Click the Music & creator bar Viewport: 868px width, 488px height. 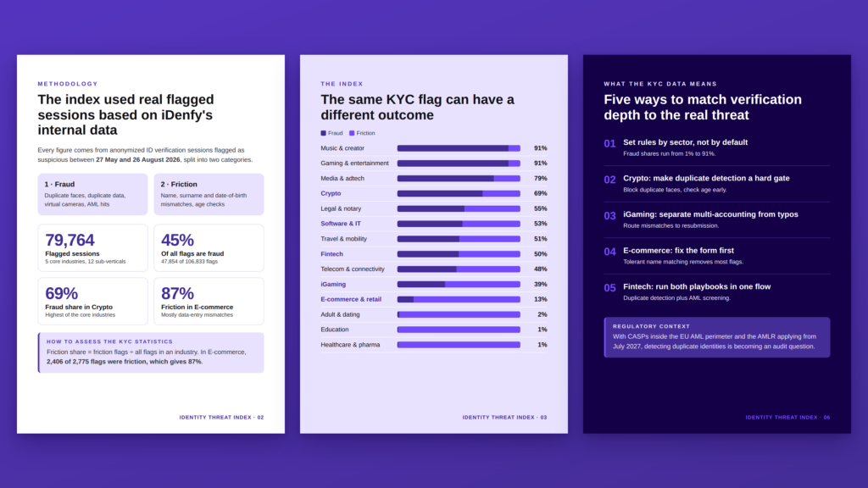pyautogui.click(x=459, y=148)
